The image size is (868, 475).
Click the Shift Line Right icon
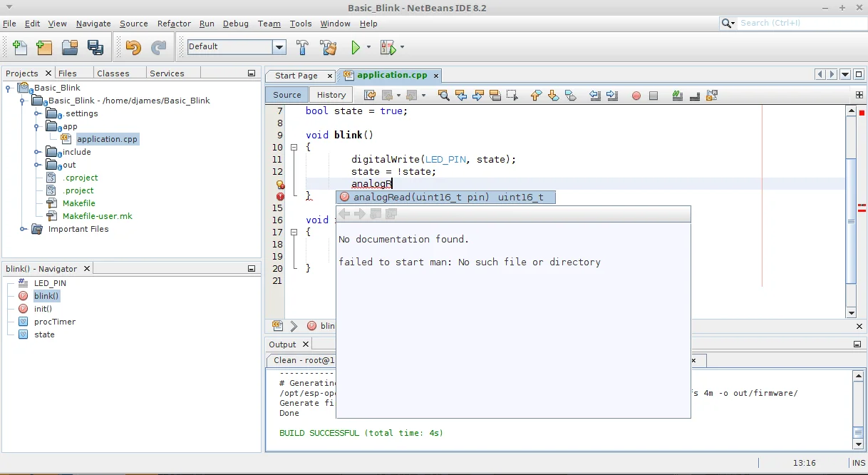(612, 95)
